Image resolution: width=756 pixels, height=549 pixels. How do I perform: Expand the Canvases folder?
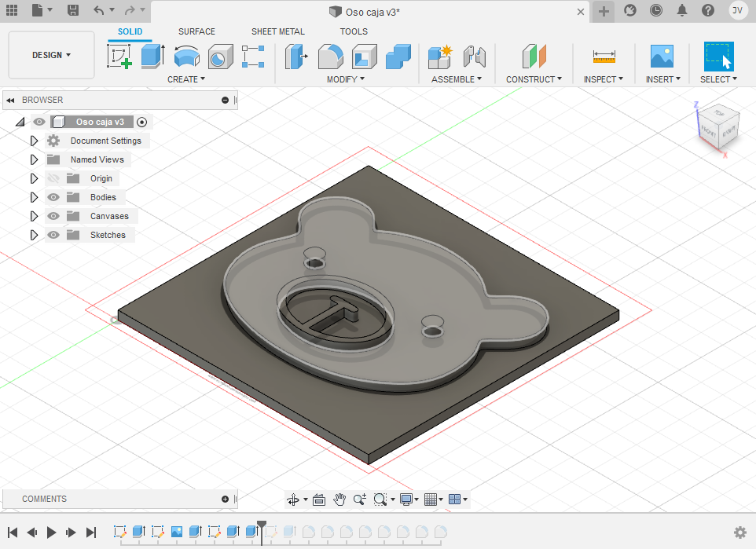click(34, 216)
